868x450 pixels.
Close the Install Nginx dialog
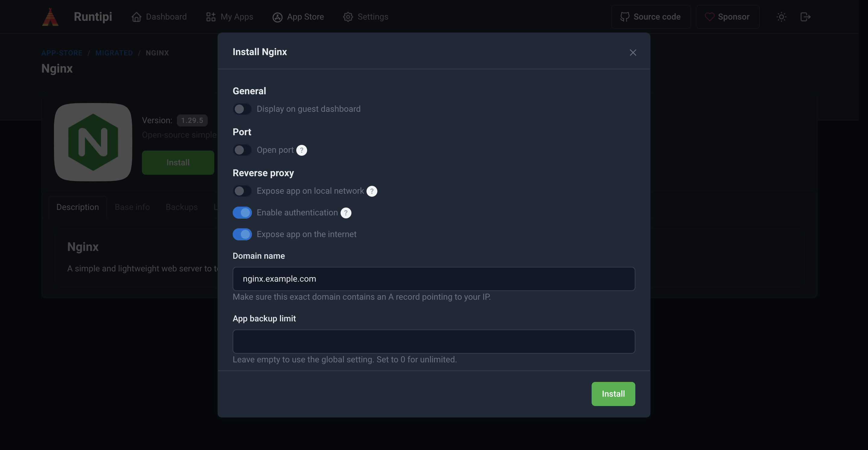pyautogui.click(x=633, y=52)
